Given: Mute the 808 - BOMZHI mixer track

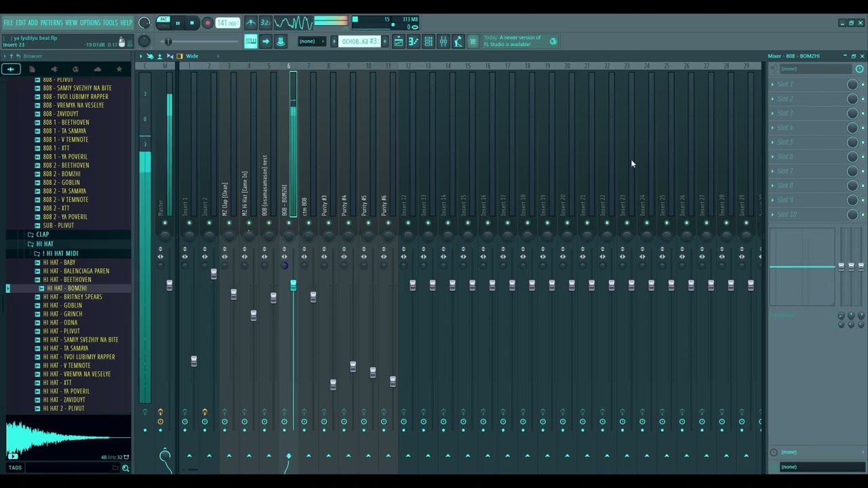Looking at the screenshot, I should tap(288, 223).
